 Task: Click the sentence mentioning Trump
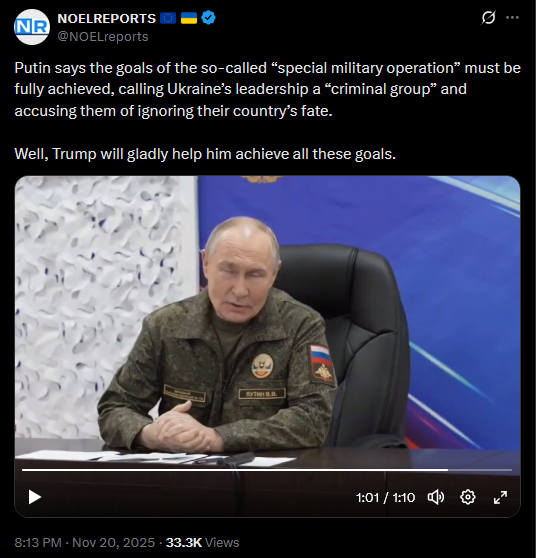point(205,154)
